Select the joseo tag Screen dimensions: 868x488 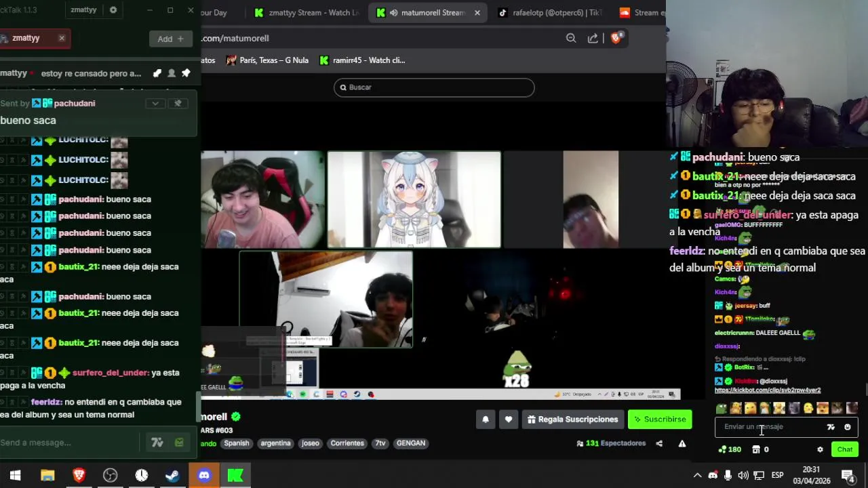point(311,443)
